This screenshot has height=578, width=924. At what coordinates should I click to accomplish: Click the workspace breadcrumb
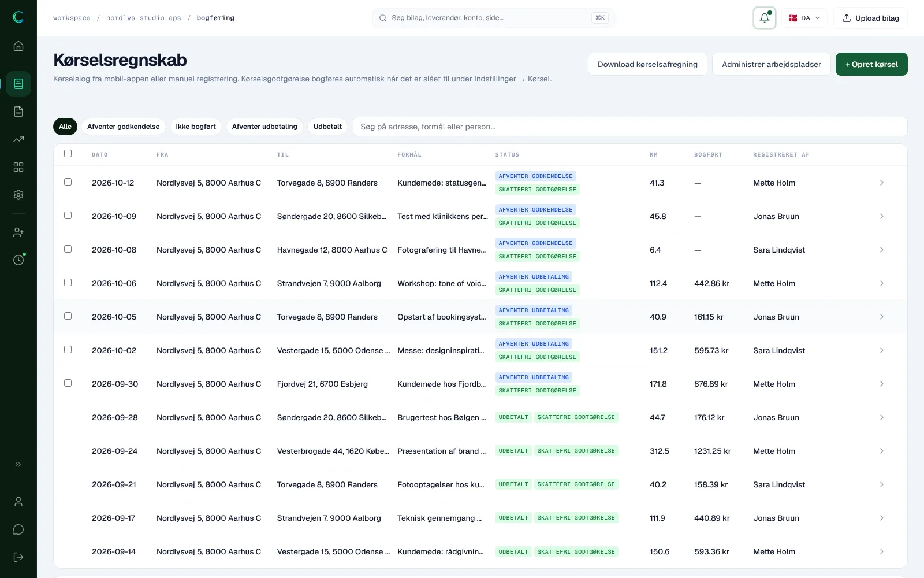click(72, 18)
